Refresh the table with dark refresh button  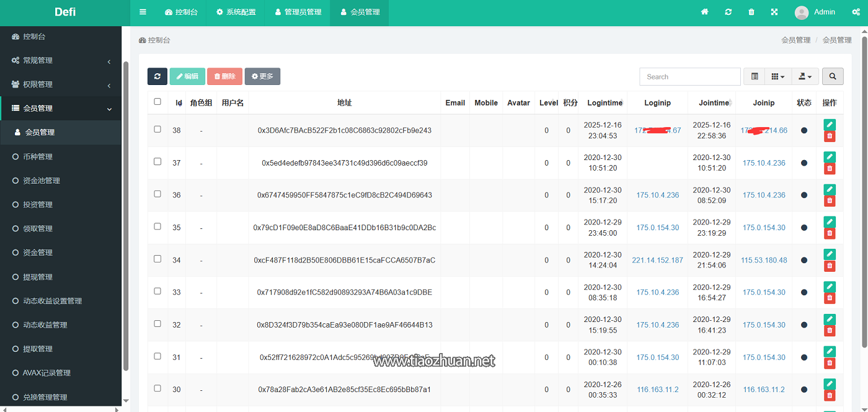[x=157, y=76]
